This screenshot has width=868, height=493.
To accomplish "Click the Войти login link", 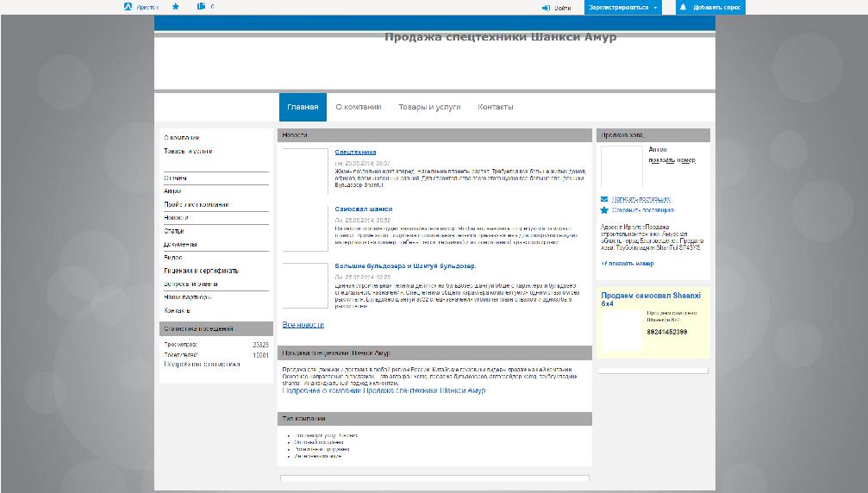I will click(562, 8).
